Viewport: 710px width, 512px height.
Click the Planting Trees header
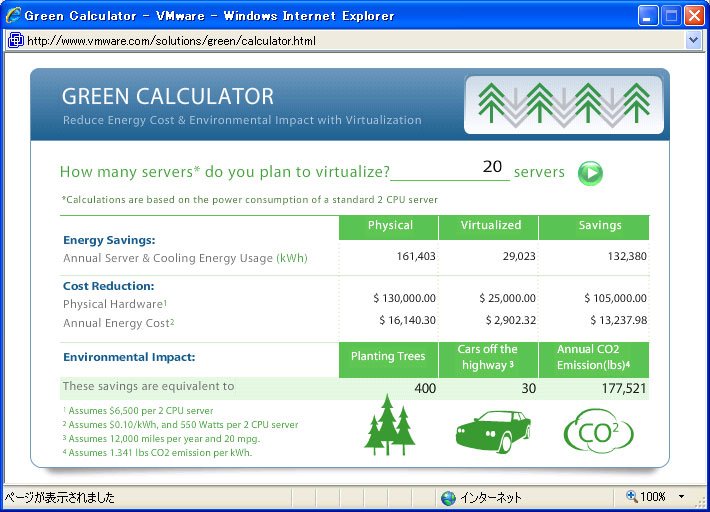point(389,359)
